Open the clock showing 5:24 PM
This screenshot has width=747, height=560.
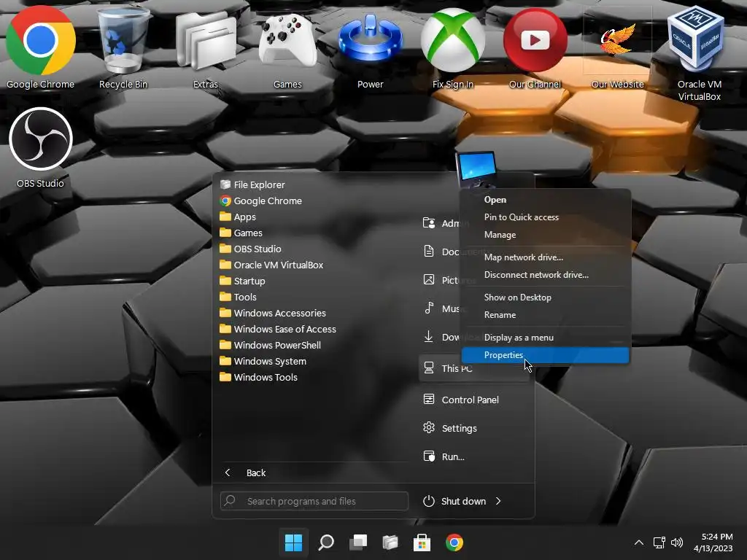tap(713, 542)
